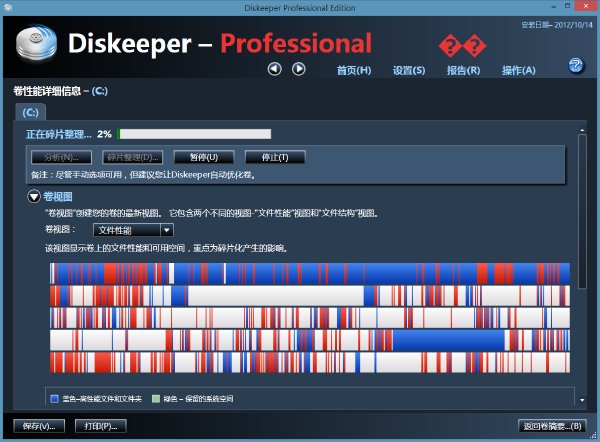Click the scrollbar up arrow
The height and width of the screenshot is (442, 600).
click(x=582, y=130)
